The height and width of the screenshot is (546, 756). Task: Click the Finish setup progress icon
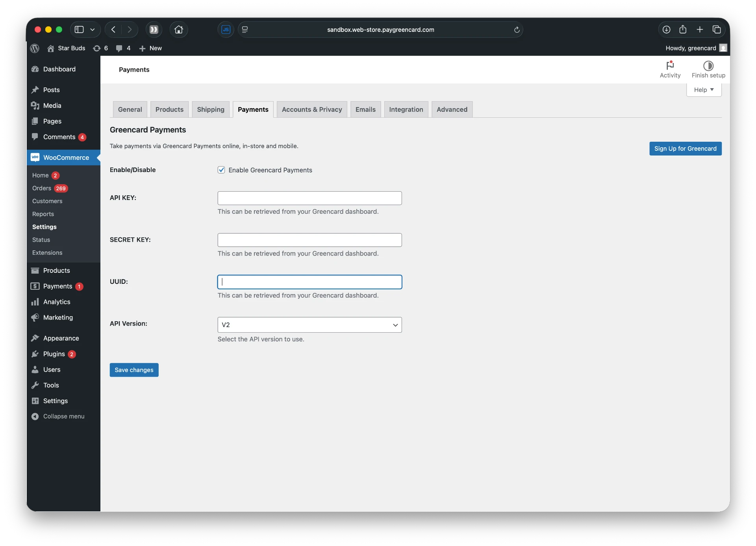(x=708, y=65)
